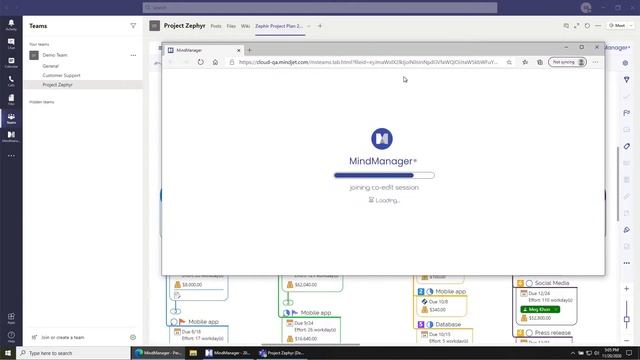
Task: Add a new tab in Teams
Action: (x=320, y=26)
